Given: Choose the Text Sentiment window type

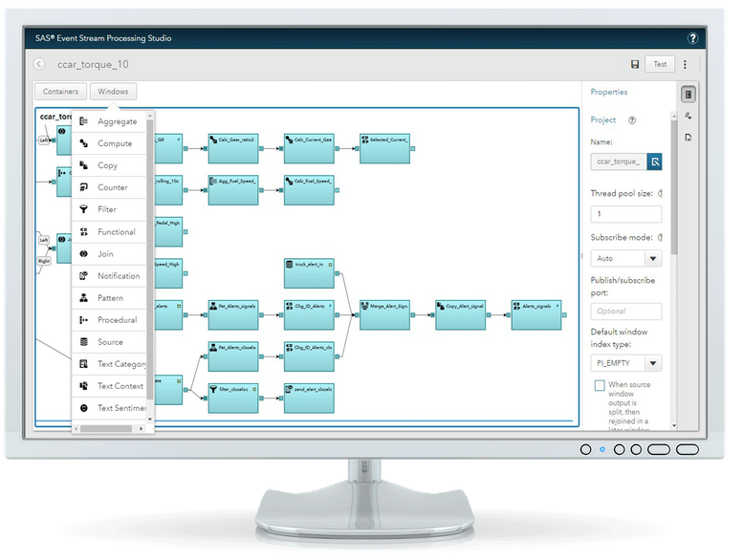Looking at the screenshot, I should click(109, 408).
